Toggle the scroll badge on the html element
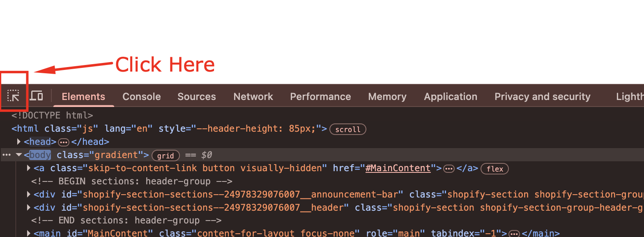This screenshot has height=237, width=644. [x=347, y=129]
